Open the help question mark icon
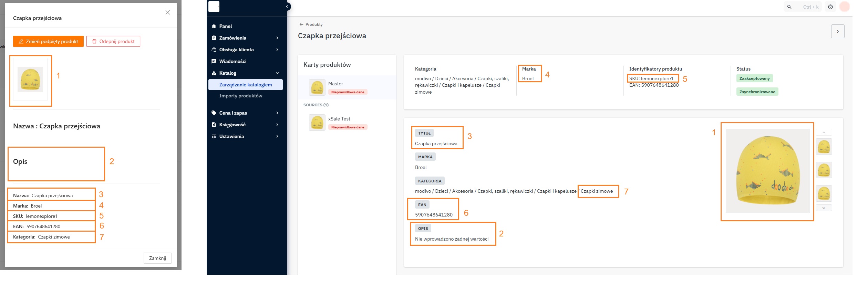Viewport: 868px width, 286px height. [830, 7]
